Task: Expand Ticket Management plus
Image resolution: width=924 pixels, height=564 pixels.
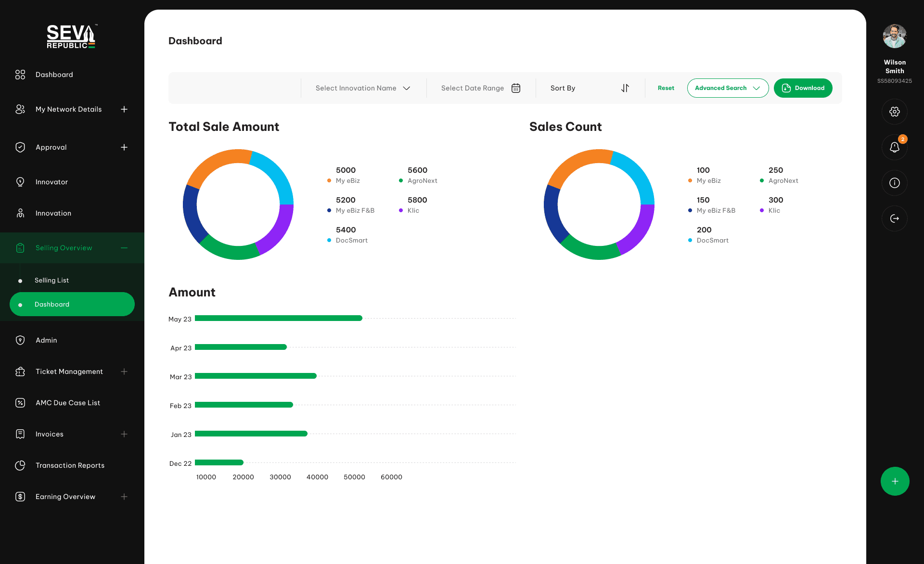Action: [124, 372]
